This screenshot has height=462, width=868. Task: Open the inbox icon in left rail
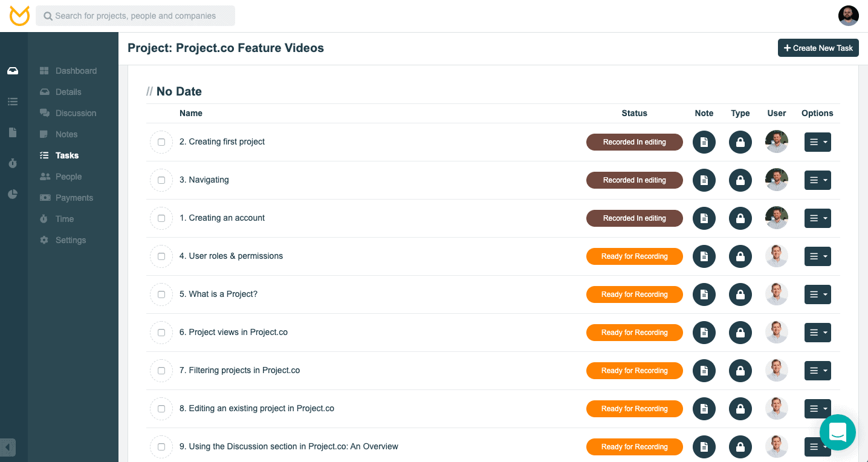point(13,71)
